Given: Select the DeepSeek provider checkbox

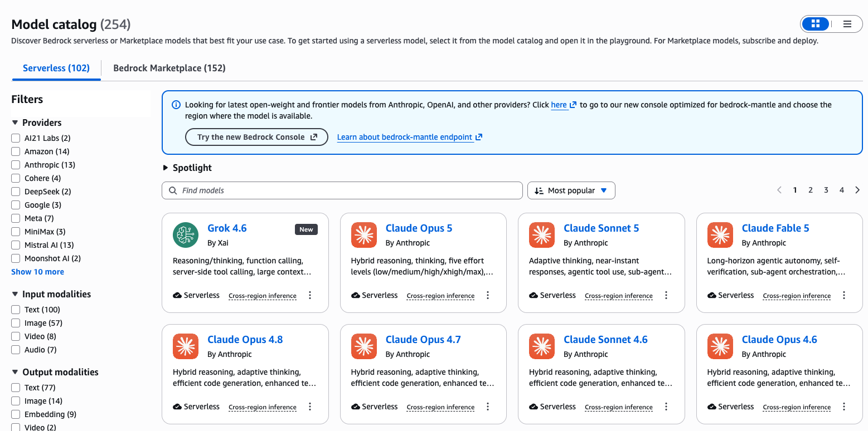Looking at the screenshot, I should [x=16, y=192].
